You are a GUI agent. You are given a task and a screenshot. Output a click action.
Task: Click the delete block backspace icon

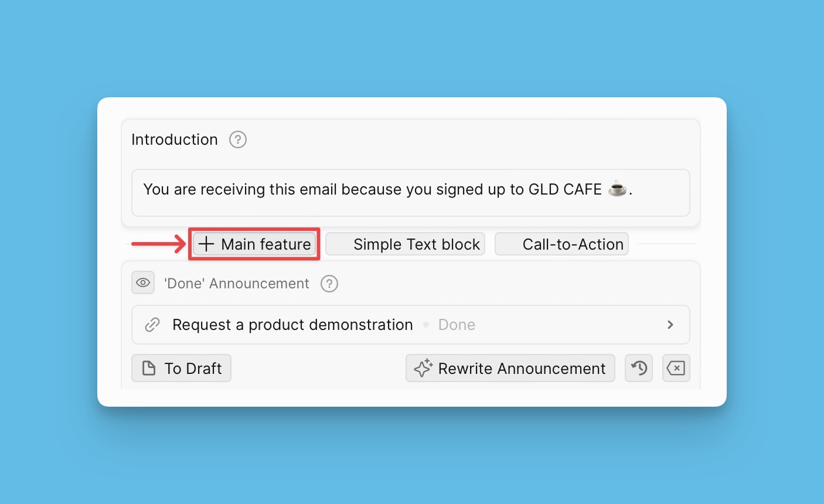(676, 368)
